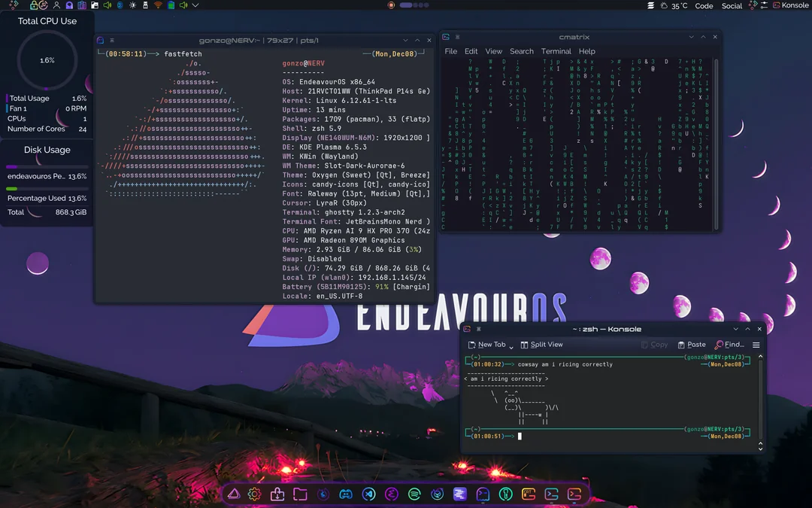Viewport: 812px width, 508px height.
Task: Open Spotify from the dock
Action: 414,494
